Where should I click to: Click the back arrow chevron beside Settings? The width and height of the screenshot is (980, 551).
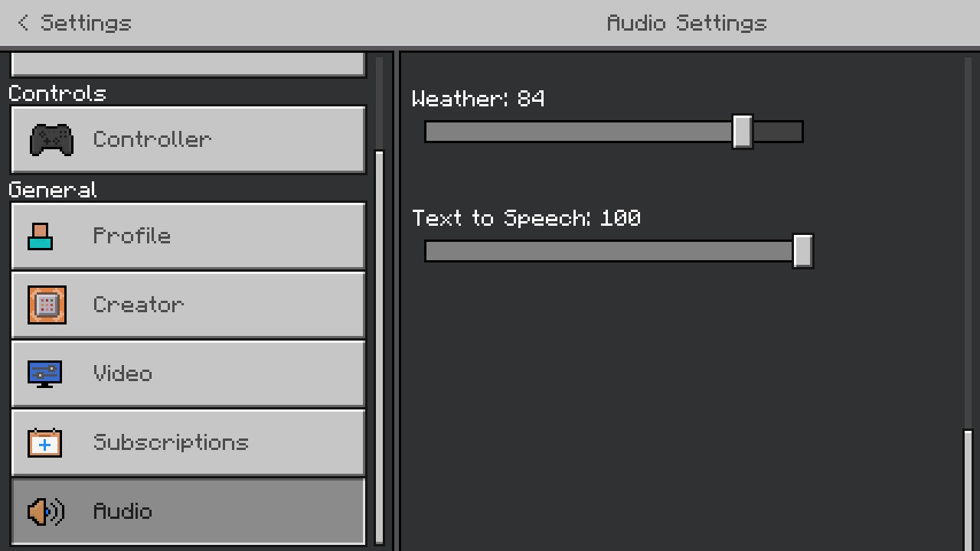click(x=23, y=23)
